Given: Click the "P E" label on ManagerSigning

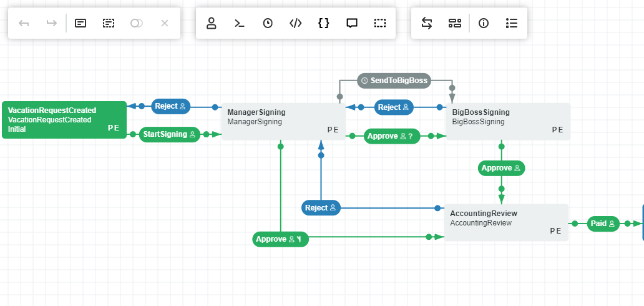Looking at the screenshot, I should (x=333, y=130).
